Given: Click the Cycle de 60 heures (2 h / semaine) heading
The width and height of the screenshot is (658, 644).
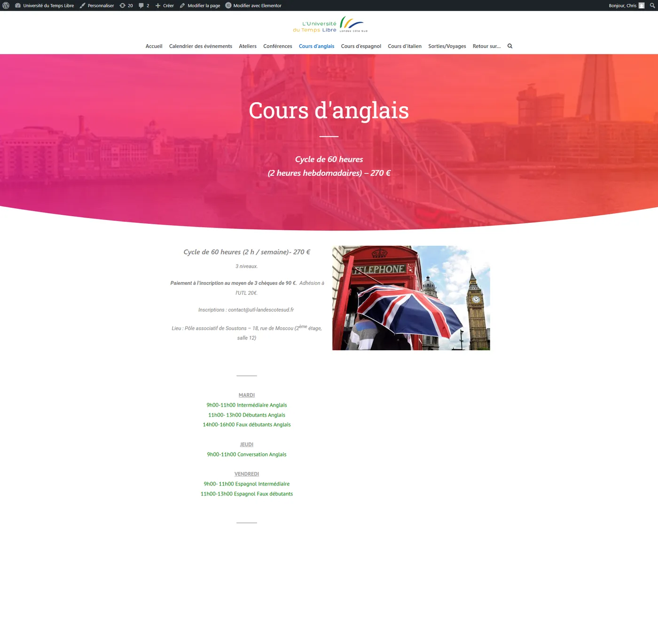Looking at the screenshot, I should coord(247,252).
